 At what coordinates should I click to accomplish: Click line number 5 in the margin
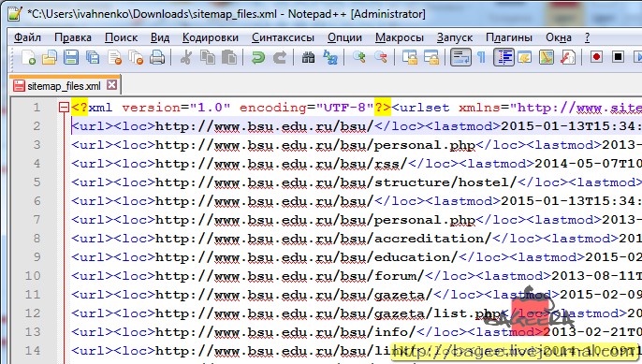36,182
